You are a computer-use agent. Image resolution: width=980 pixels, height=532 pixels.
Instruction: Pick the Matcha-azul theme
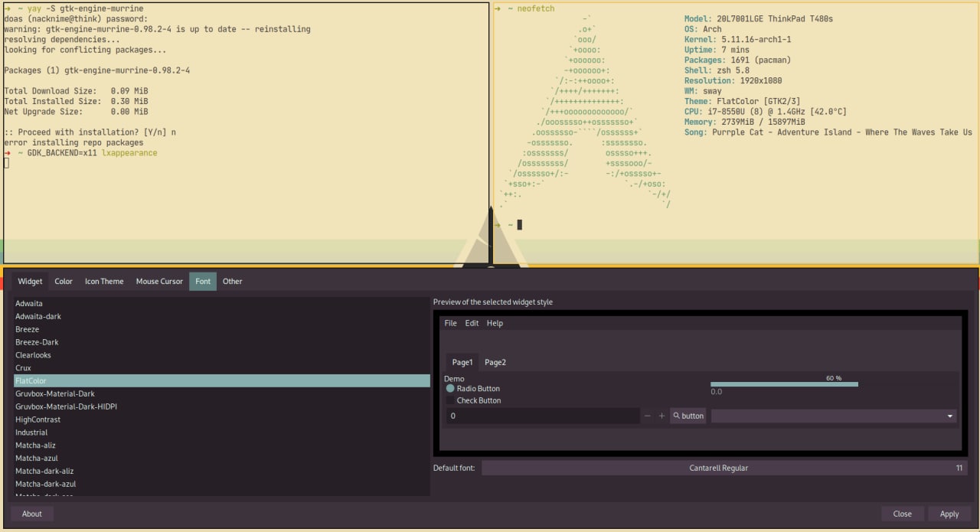tap(222, 458)
